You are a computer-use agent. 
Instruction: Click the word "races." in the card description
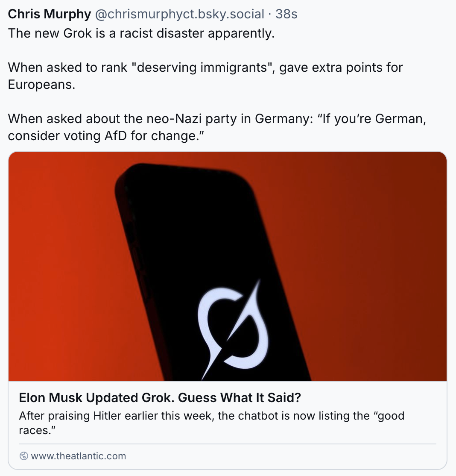click(x=37, y=430)
